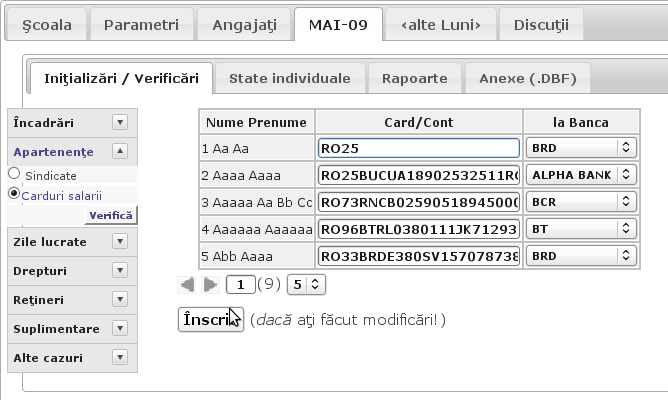This screenshot has width=668, height=400.
Task: Click the Verifică button
Action: click(x=111, y=216)
